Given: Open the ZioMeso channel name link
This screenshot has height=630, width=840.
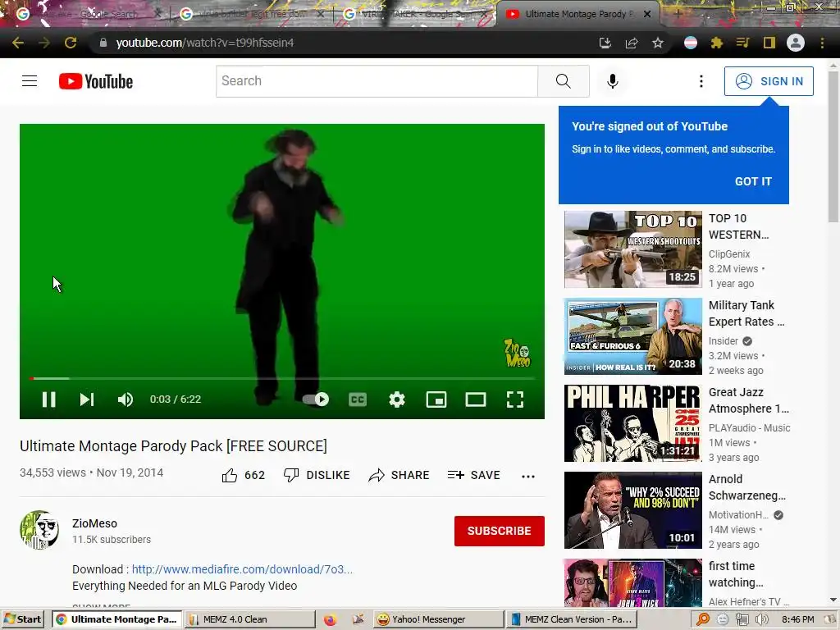Looking at the screenshot, I should [95, 523].
